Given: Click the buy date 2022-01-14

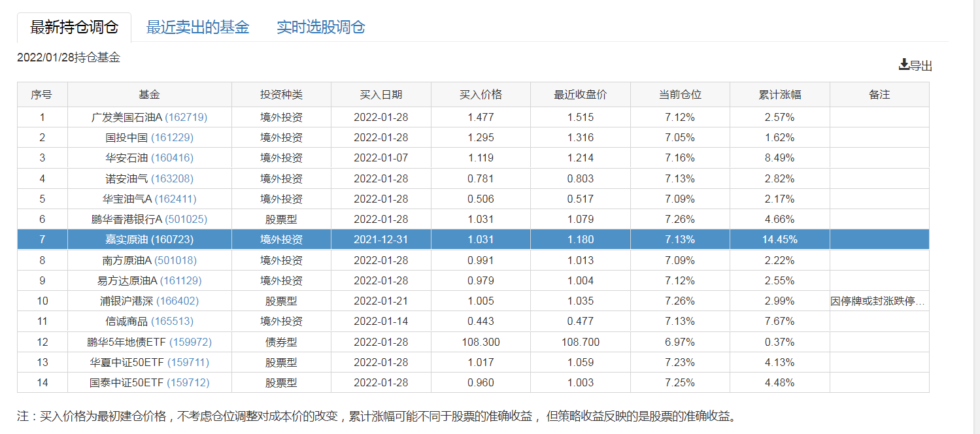Looking at the screenshot, I should click(x=381, y=322).
